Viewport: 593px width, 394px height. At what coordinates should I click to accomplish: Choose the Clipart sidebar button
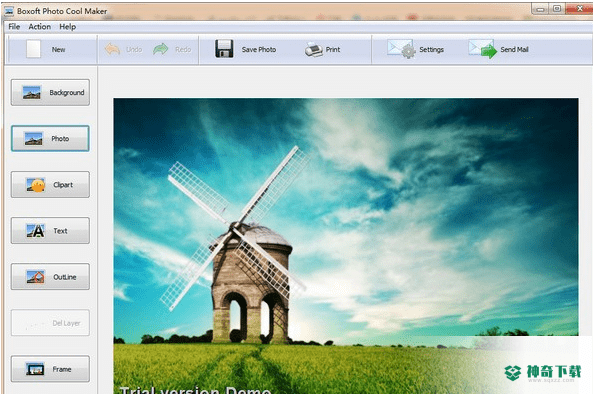50,185
